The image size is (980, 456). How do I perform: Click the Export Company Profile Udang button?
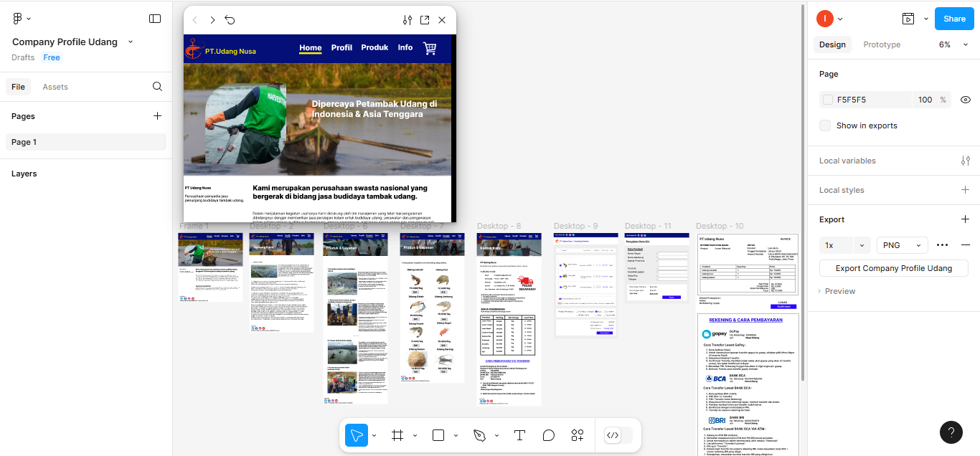click(x=893, y=267)
